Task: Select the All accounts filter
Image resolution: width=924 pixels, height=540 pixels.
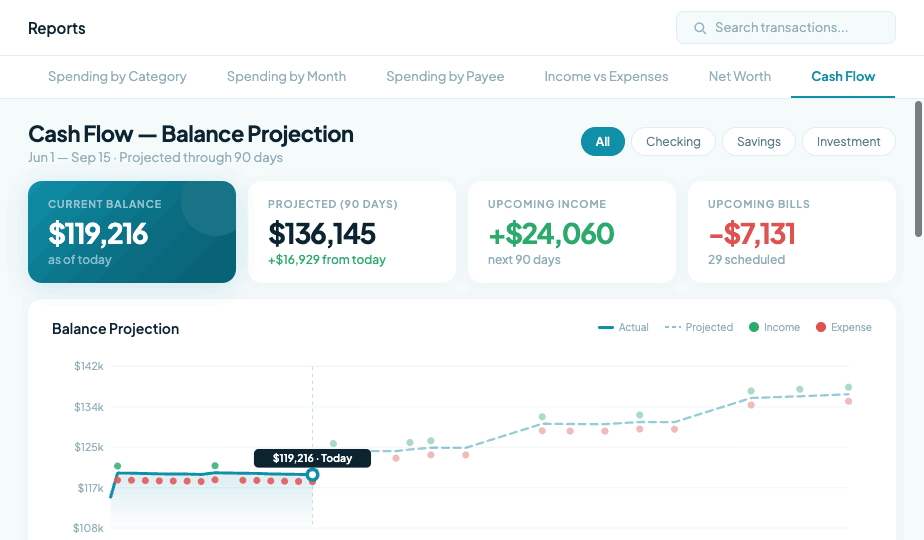Action: point(602,141)
